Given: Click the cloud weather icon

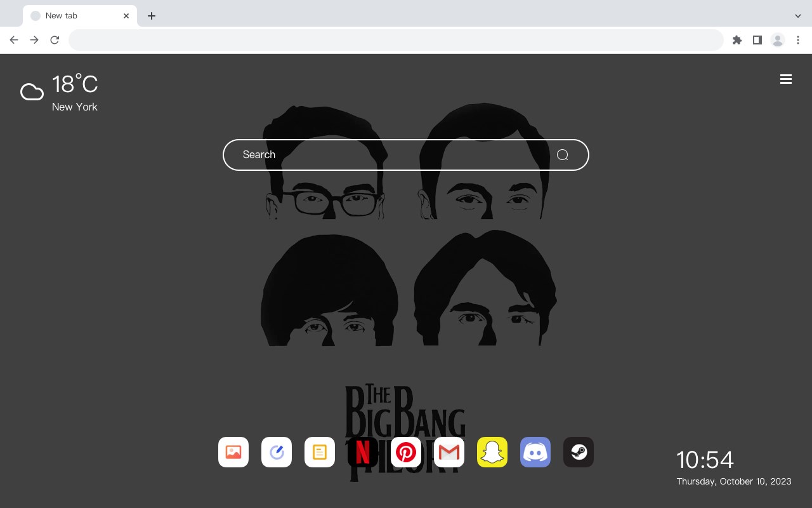Looking at the screenshot, I should click(32, 92).
